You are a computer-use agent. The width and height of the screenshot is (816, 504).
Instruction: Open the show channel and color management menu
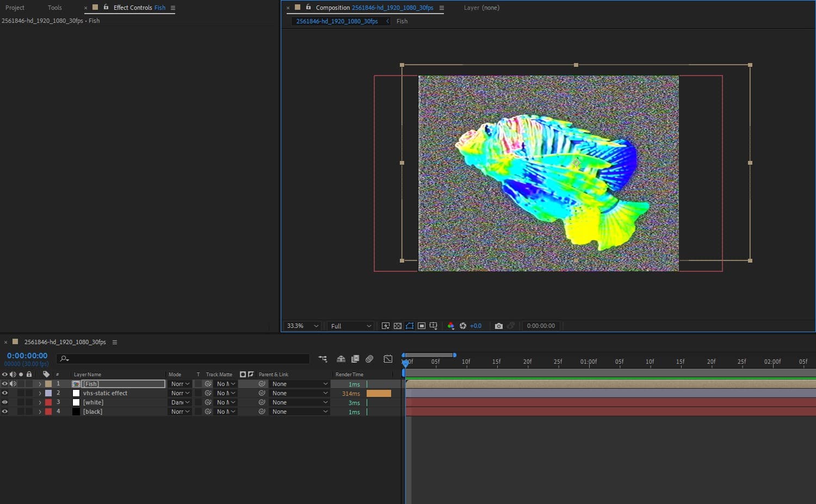click(450, 326)
